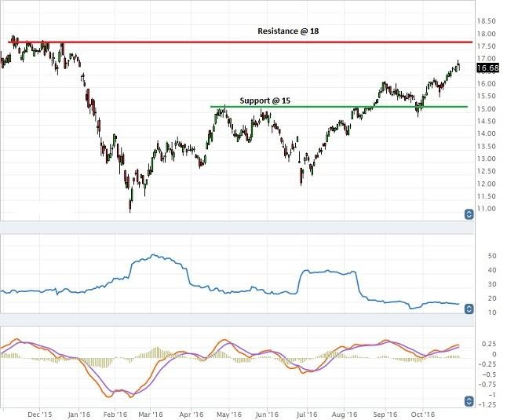Viewport: 518px width, 420px height.
Task: Click the Jul '16 date axis label
Action: click(x=307, y=415)
